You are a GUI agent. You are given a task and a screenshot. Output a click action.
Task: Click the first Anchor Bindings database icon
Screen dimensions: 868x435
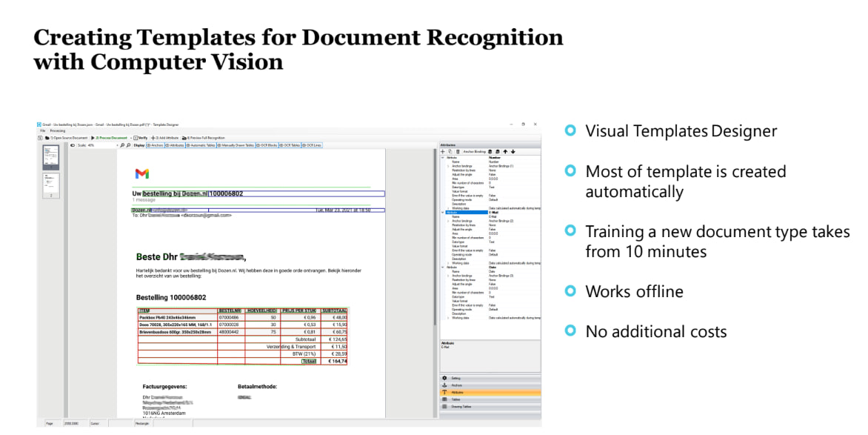tap(490, 151)
